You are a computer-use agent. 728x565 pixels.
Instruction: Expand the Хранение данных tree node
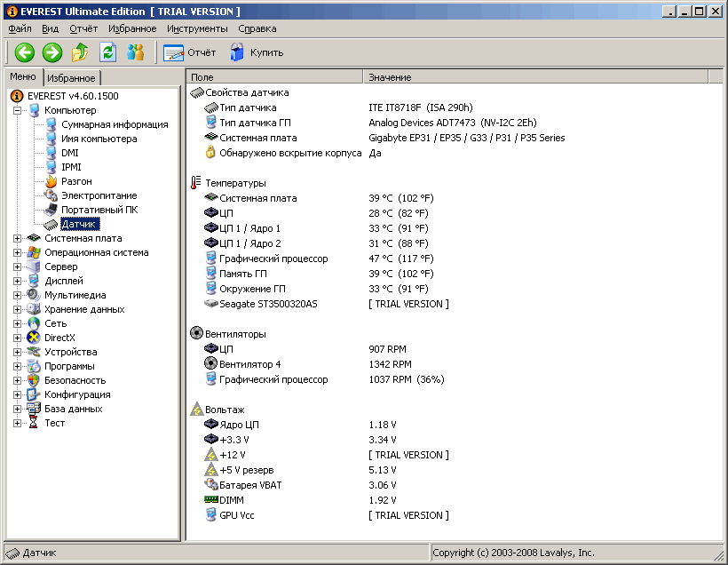[18, 309]
